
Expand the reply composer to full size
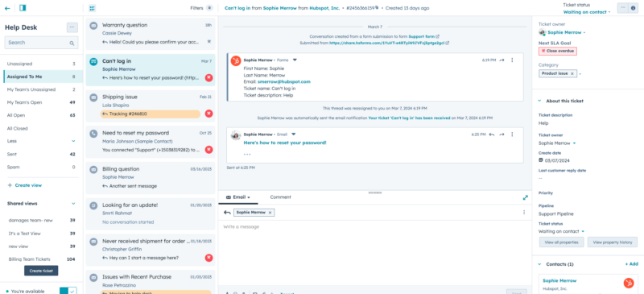tap(526, 197)
